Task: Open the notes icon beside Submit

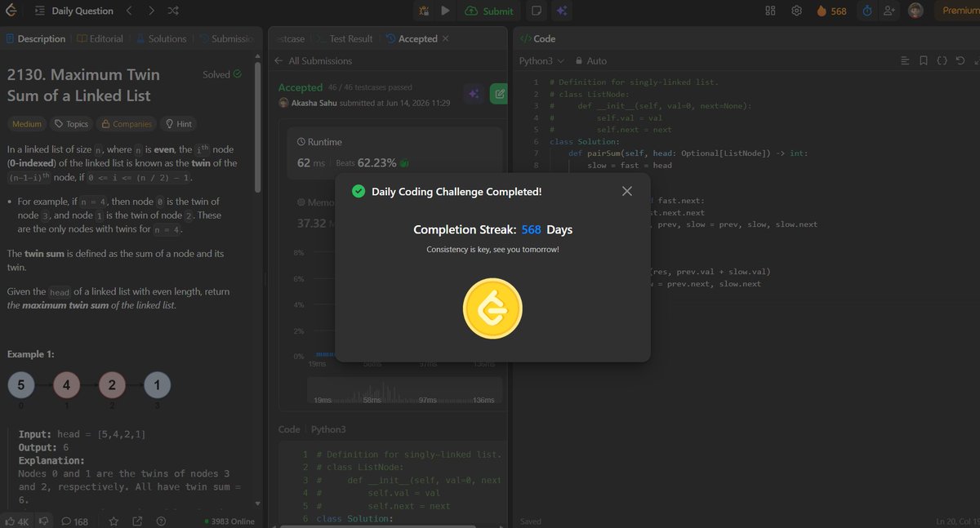Action: (x=537, y=11)
